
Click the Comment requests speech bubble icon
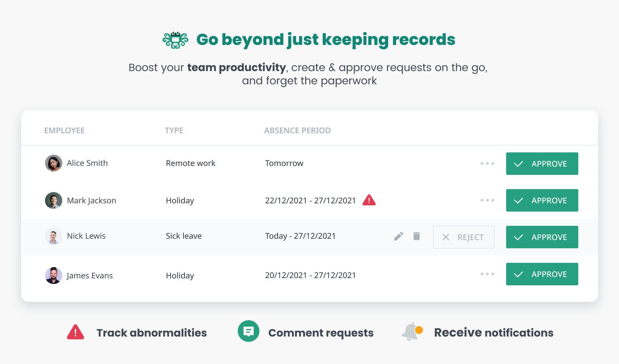tap(248, 331)
